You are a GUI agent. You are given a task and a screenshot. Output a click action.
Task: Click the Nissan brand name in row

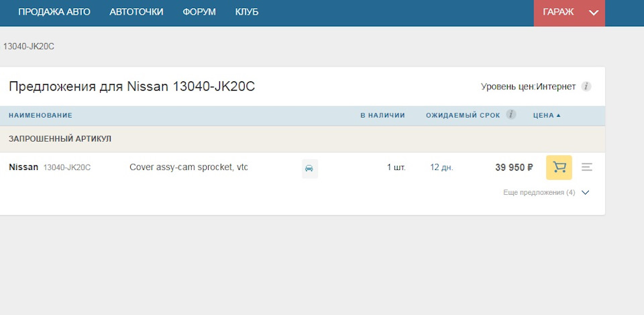point(23,167)
